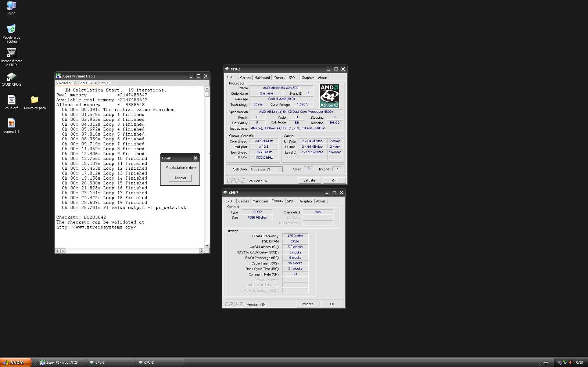Viewport: 588px width, 367px height.
Task: Click the system tray clock 0:58
Action: pyautogui.click(x=580, y=362)
